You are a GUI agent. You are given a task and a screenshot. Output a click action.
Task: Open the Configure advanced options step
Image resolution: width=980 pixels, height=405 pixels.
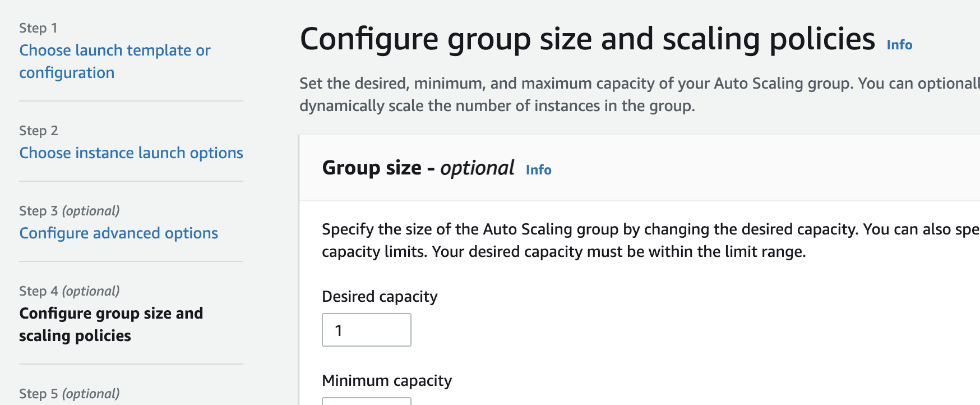tap(119, 233)
